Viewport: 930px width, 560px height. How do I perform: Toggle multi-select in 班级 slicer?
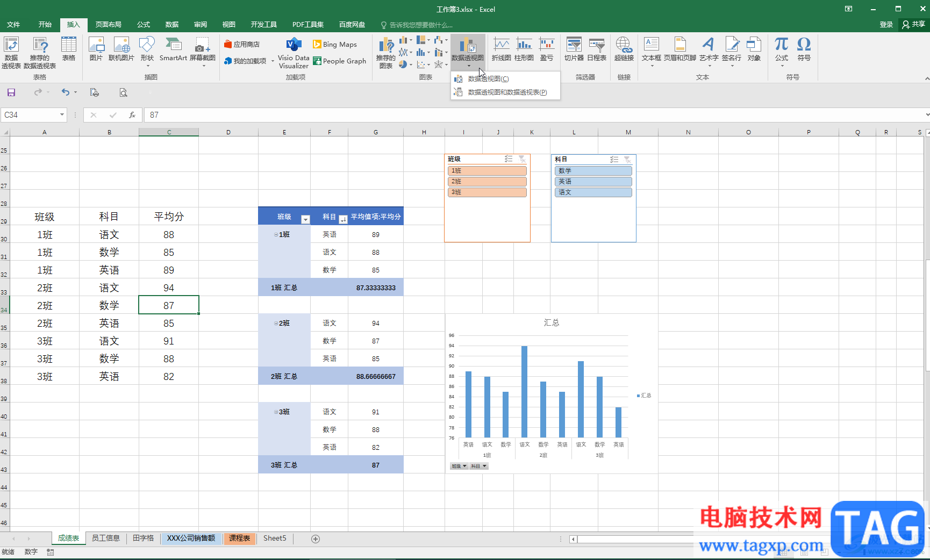pyautogui.click(x=509, y=159)
